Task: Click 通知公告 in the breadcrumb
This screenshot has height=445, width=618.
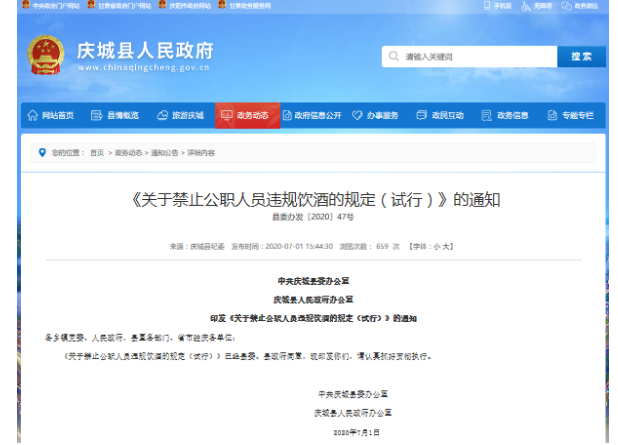Action: [163, 153]
